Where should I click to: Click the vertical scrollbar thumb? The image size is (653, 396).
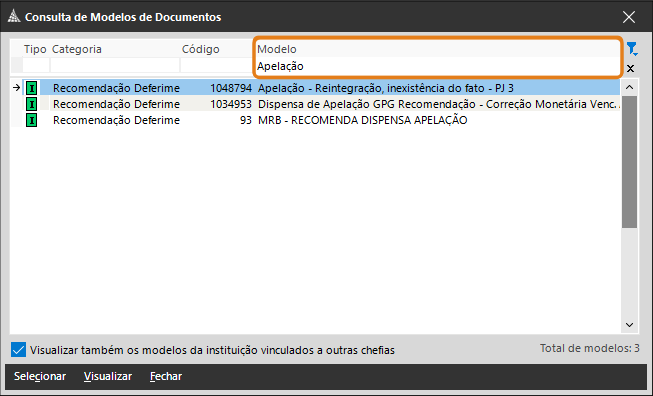630,162
